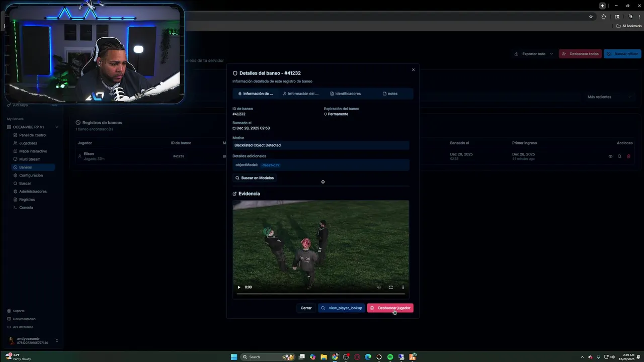Click the 'Banear offline' button

pyautogui.click(x=622, y=54)
